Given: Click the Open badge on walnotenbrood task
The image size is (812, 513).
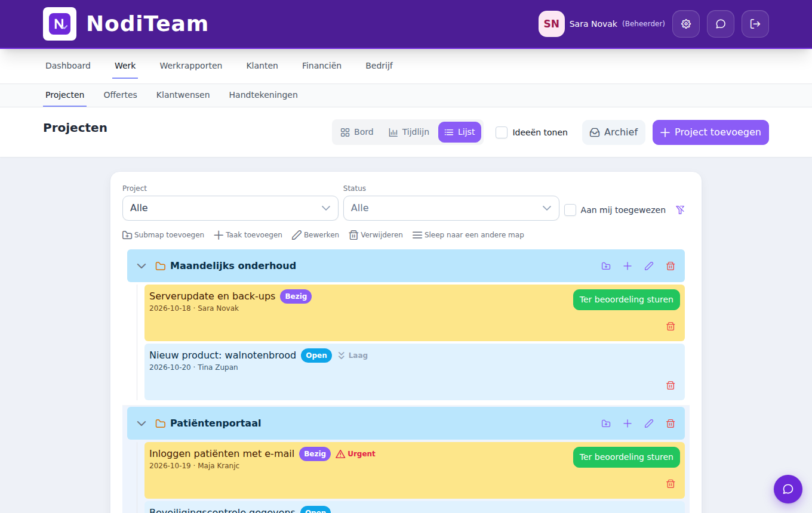Looking at the screenshot, I should click(x=316, y=356).
